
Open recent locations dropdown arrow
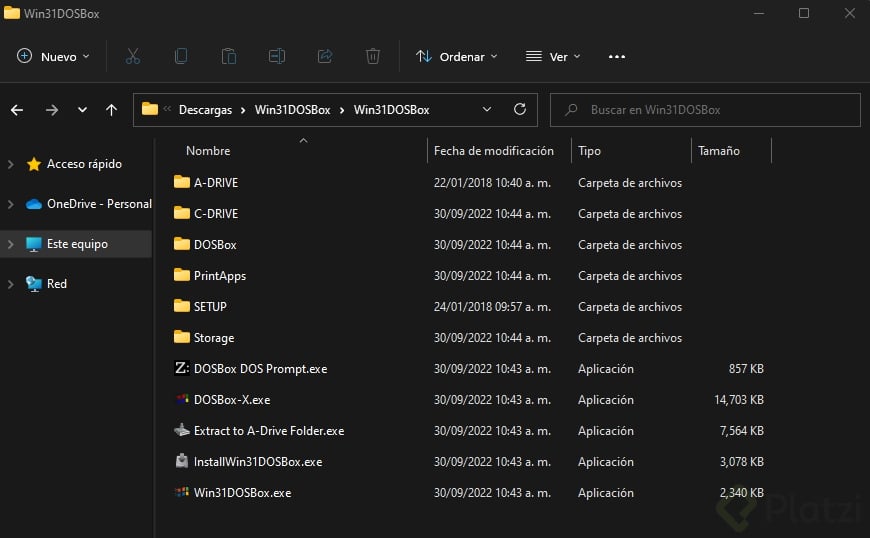tap(82, 110)
